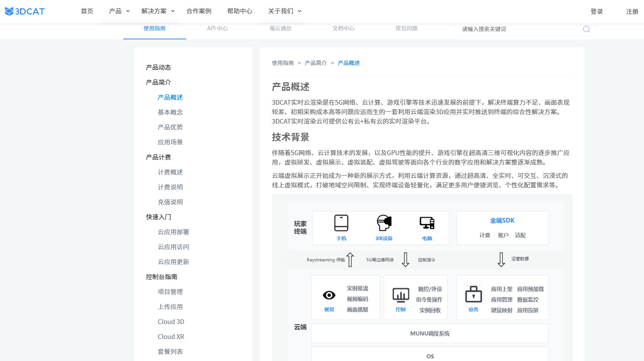The height and width of the screenshot is (361, 644).
Task: Click the XR设备 headset icon
Action: click(x=384, y=223)
